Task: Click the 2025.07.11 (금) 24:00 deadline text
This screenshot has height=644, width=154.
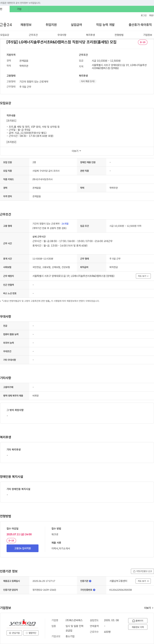Action: (x=19, y=534)
